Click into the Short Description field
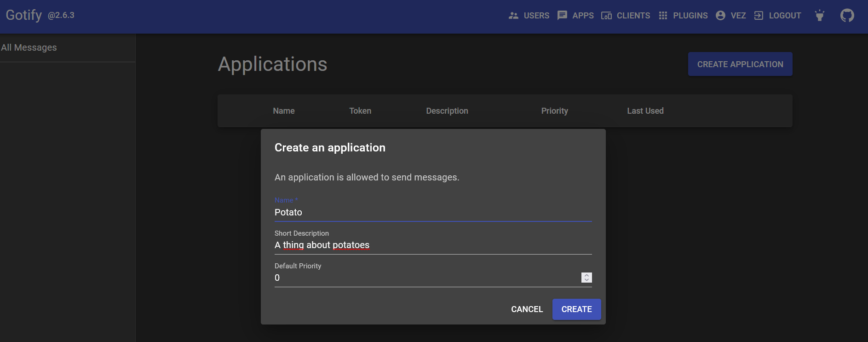This screenshot has width=868, height=342. tap(432, 245)
